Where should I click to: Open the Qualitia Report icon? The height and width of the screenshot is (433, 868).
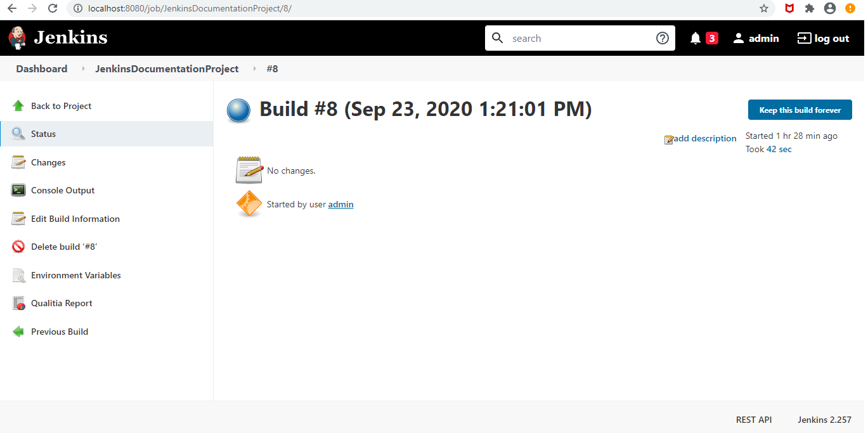(x=18, y=303)
